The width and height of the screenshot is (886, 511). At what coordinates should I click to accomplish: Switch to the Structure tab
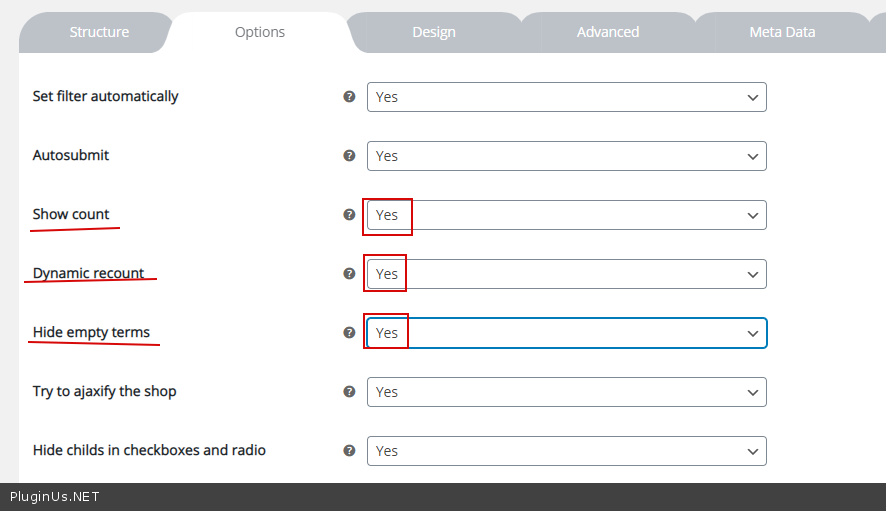99,32
